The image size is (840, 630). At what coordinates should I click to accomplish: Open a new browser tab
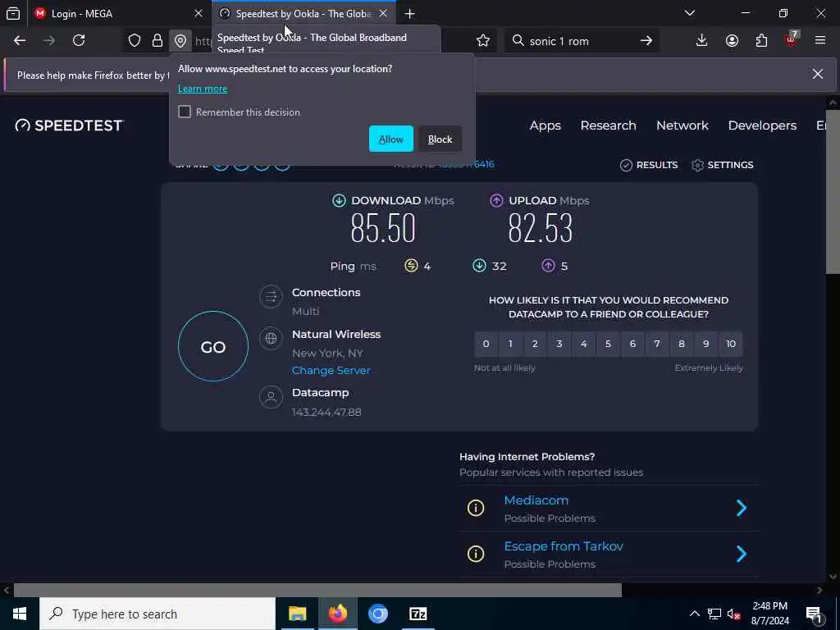click(x=410, y=14)
